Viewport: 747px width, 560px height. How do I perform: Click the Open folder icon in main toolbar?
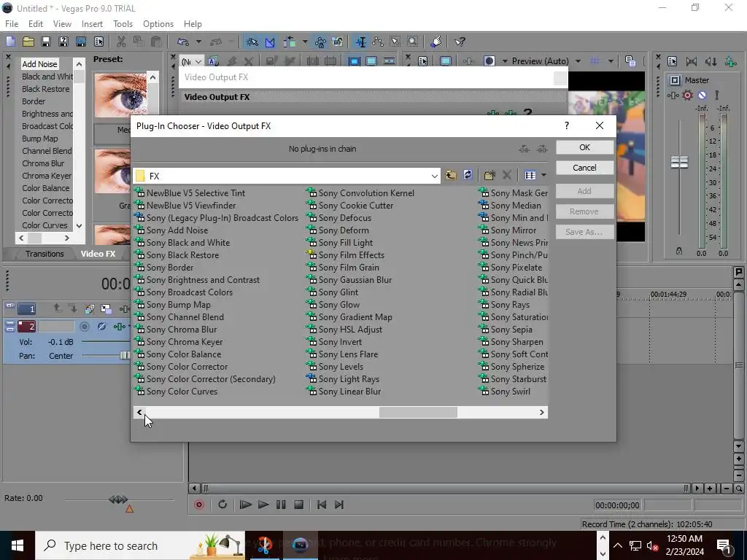(x=28, y=42)
